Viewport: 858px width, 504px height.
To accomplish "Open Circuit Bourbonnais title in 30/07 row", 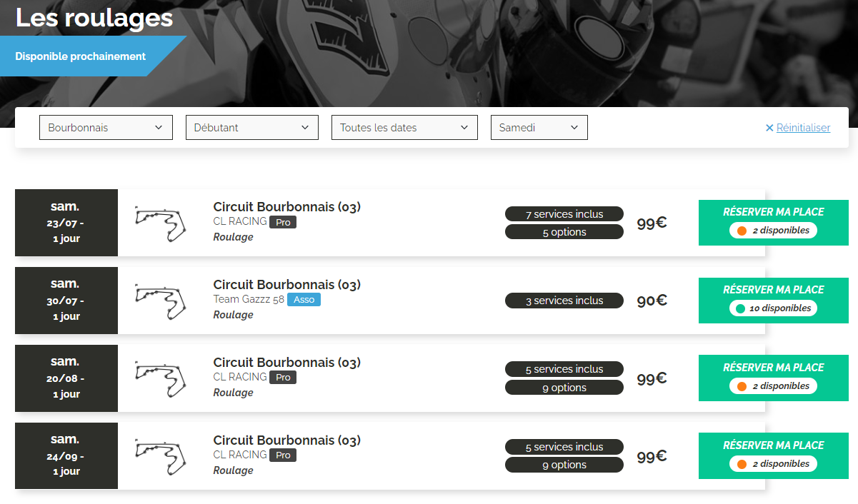I will 287,285.
